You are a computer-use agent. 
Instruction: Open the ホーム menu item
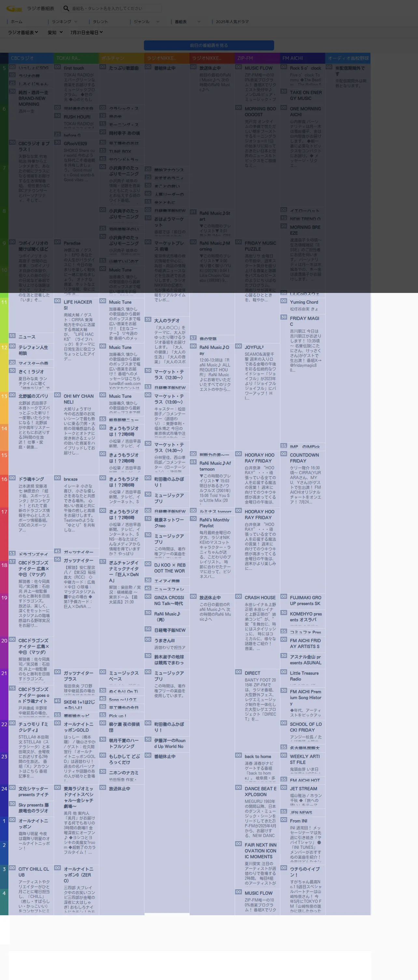16,22
